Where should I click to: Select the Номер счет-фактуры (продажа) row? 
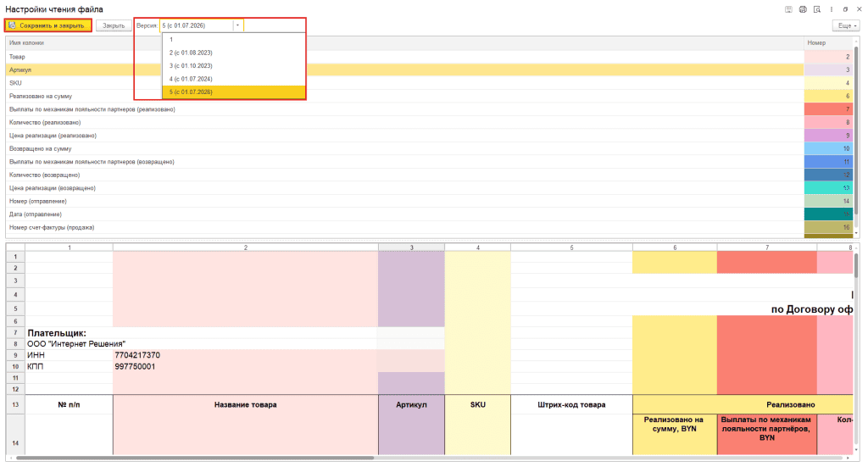coord(404,227)
